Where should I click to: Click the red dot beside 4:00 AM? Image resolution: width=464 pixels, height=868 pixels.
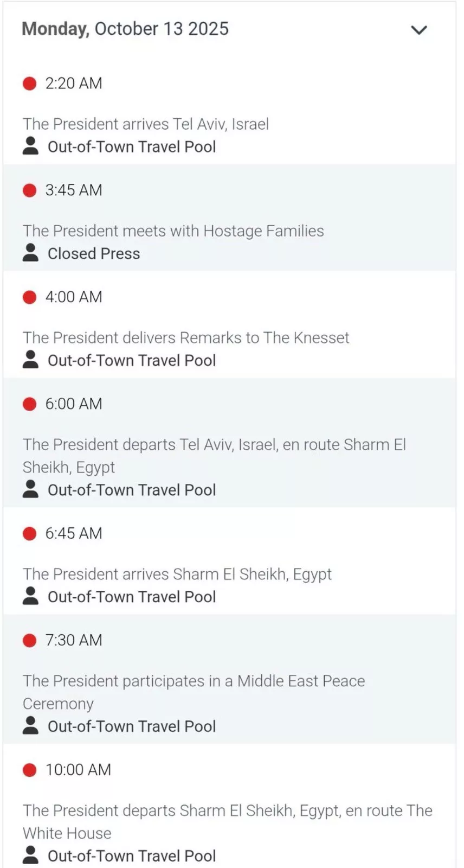point(29,297)
